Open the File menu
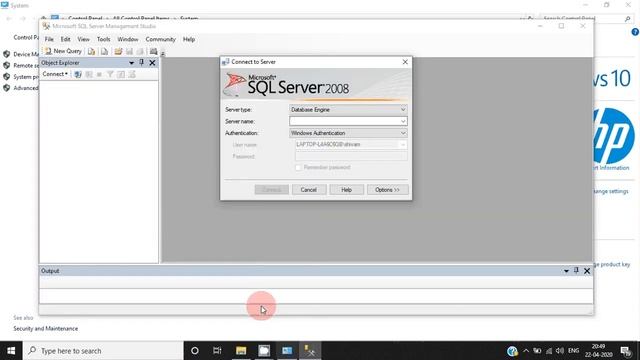Image resolution: width=640 pixels, height=360 pixels. coord(49,39)
